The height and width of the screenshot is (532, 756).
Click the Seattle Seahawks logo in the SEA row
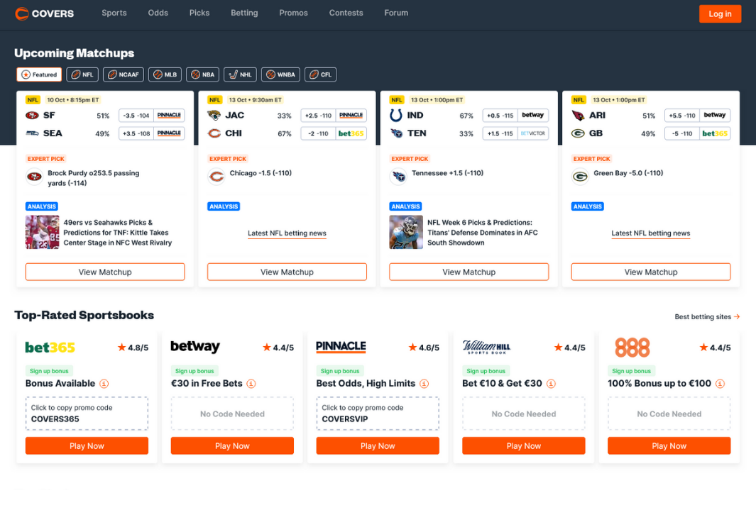tap(33, 133)
